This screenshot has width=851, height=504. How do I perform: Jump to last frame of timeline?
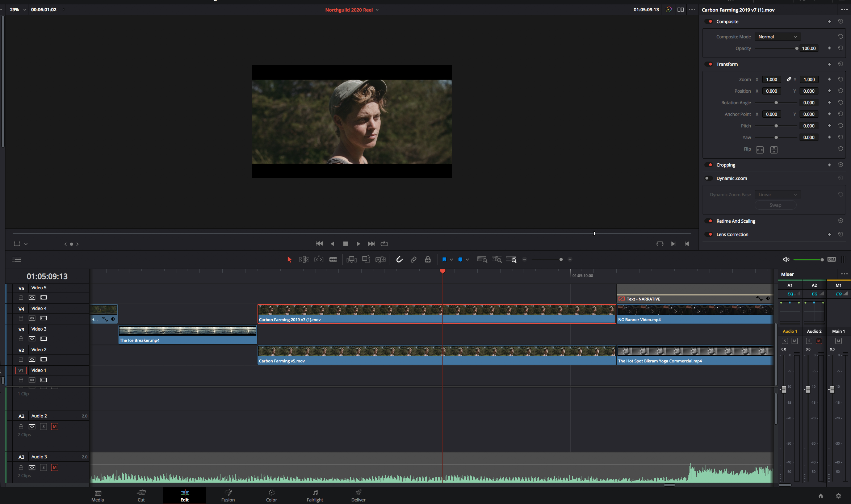click(x=371, y=244)
